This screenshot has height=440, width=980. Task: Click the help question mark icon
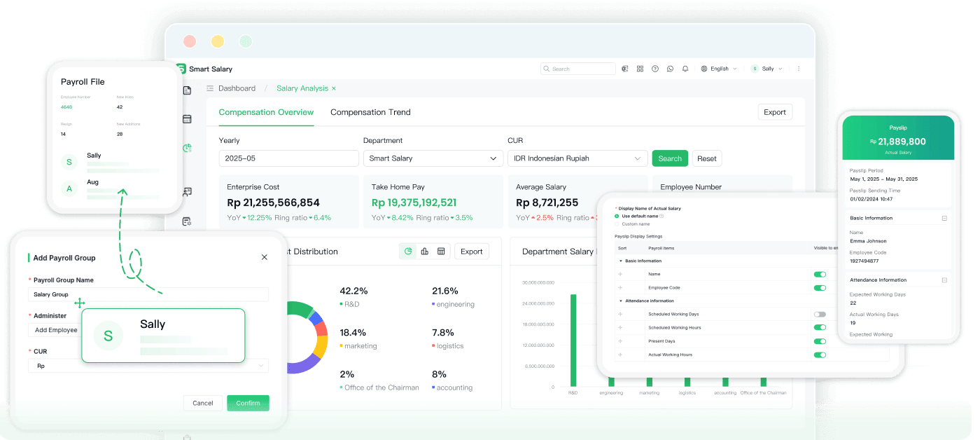click(x=655, y=69)
